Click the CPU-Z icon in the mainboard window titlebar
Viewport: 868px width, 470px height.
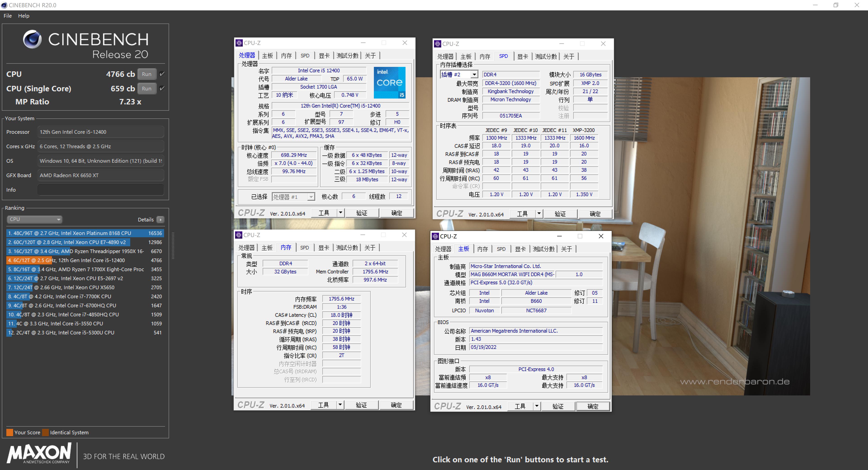(x=435, y=236)
